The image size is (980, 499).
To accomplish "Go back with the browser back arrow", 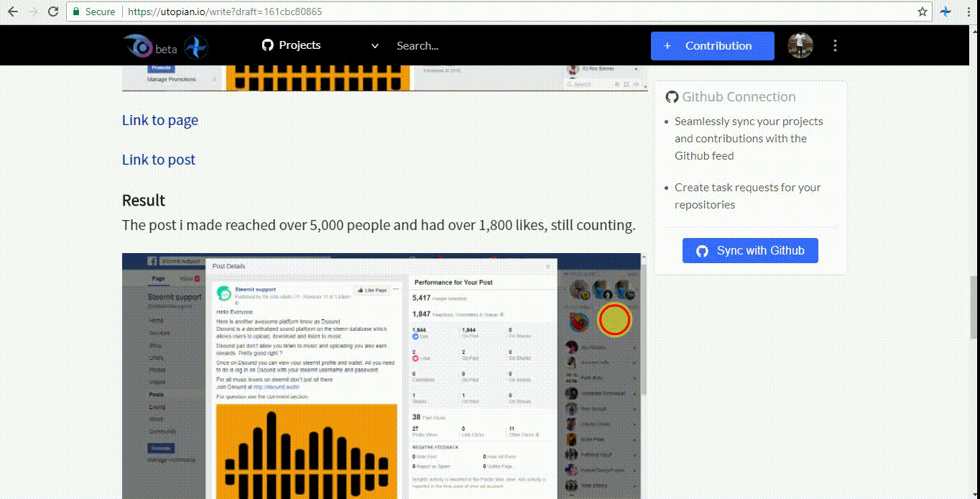I will (12, 12).
